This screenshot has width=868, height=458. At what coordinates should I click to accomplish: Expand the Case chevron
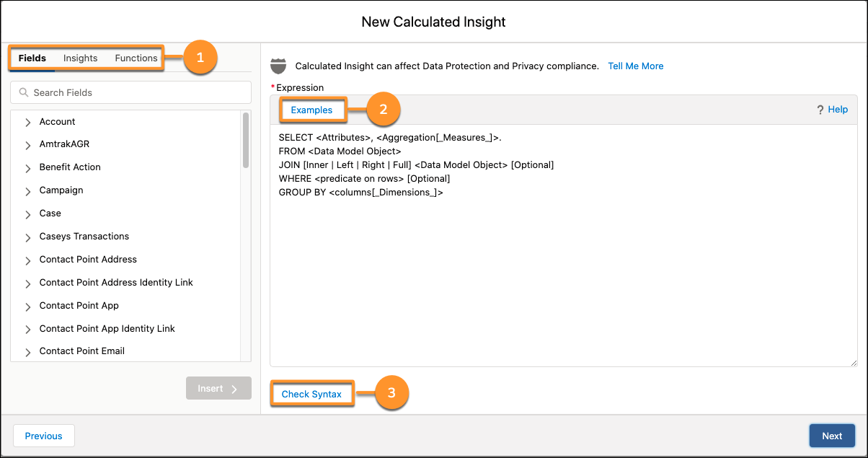pyautogui.click(x=28, y=213)
